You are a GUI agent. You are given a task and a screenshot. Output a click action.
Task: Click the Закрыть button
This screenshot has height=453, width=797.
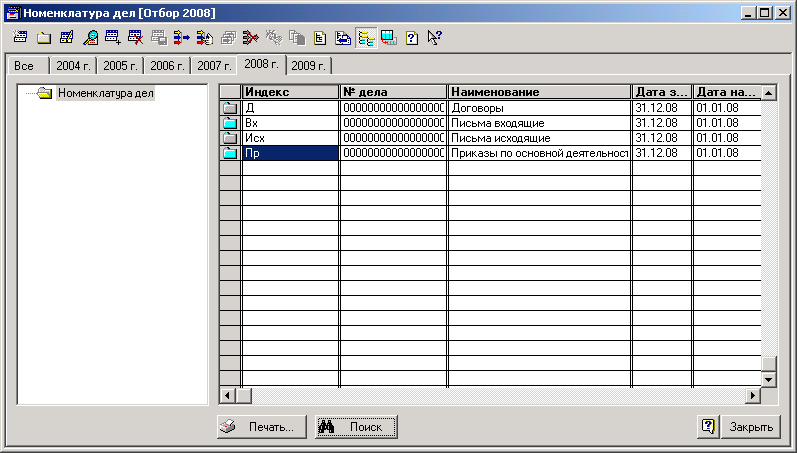751,427
